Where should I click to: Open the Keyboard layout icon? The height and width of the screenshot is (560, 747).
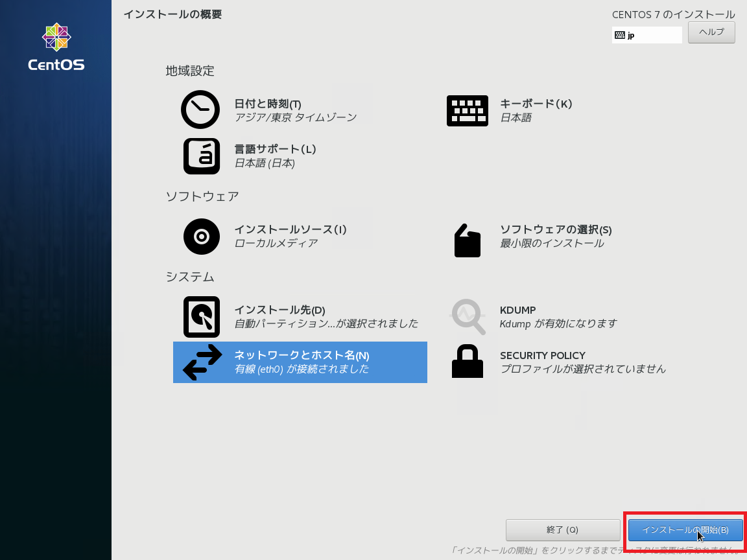468,110
